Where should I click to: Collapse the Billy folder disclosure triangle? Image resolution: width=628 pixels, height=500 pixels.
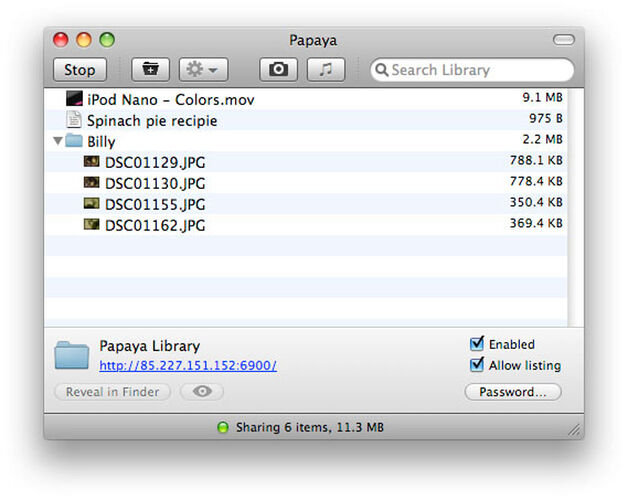click(x=58, y=141)
